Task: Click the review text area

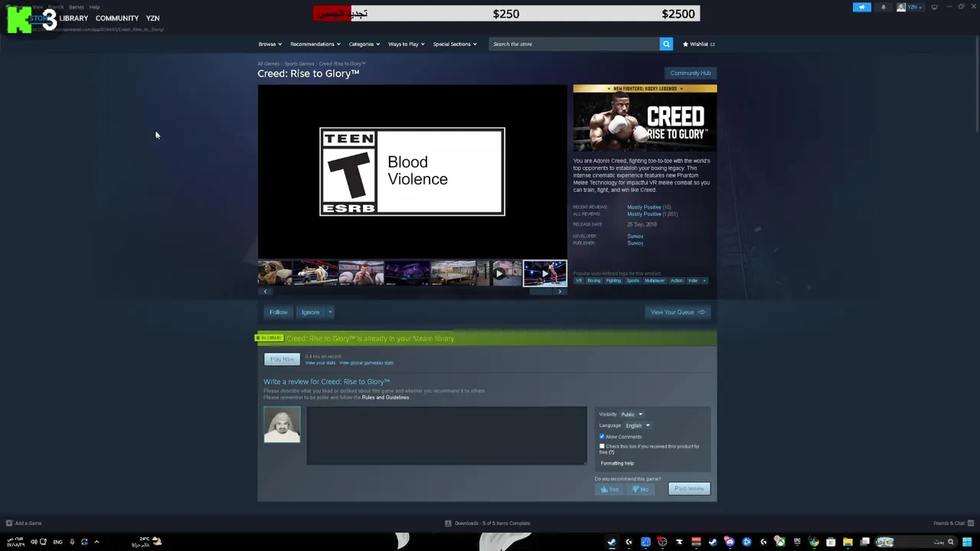Action: pos(446,435)
